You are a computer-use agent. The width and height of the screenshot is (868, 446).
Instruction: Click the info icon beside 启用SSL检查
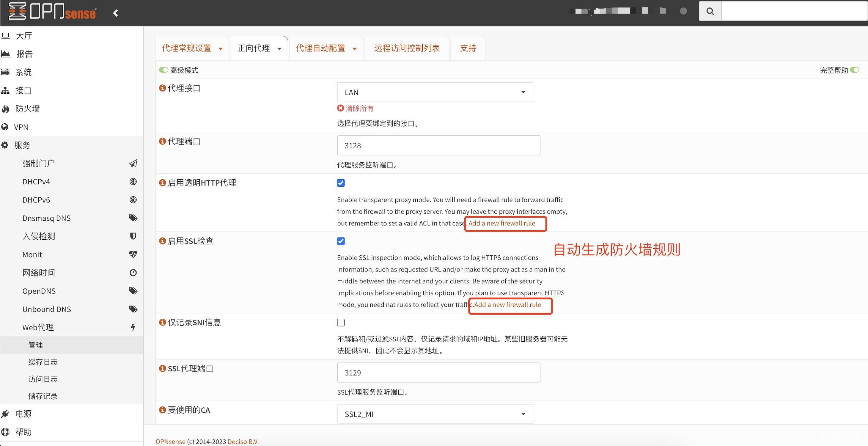pos(162,241)
